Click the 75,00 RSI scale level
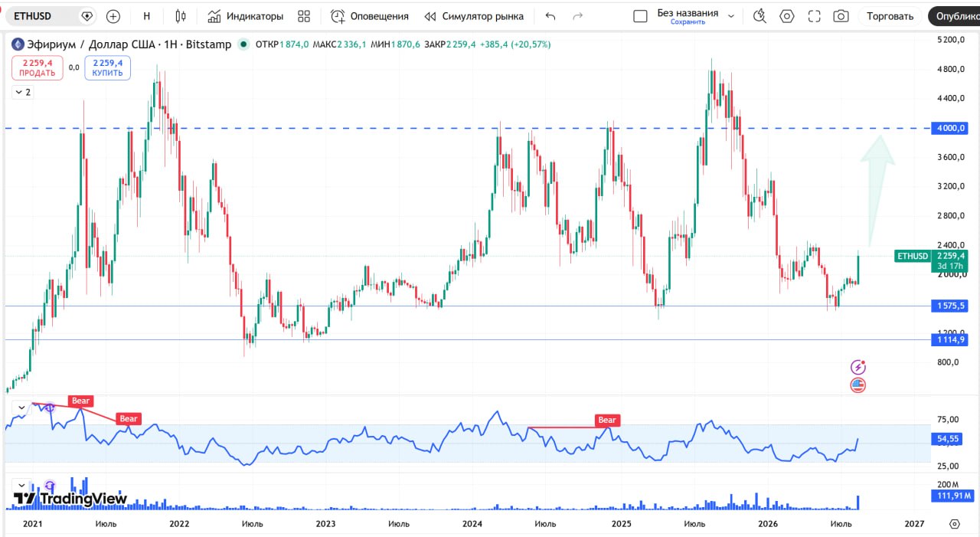Viewport: 980px width, 537px height. 948,420
